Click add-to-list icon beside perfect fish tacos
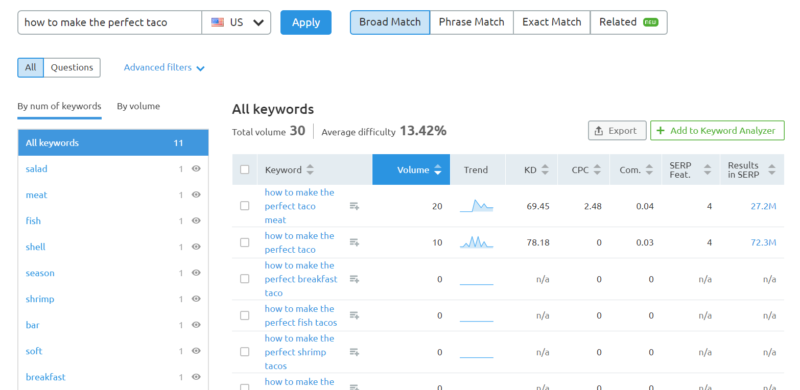This screenshot has width=800, height=390. pyautogui.click(x=354, y=316)
